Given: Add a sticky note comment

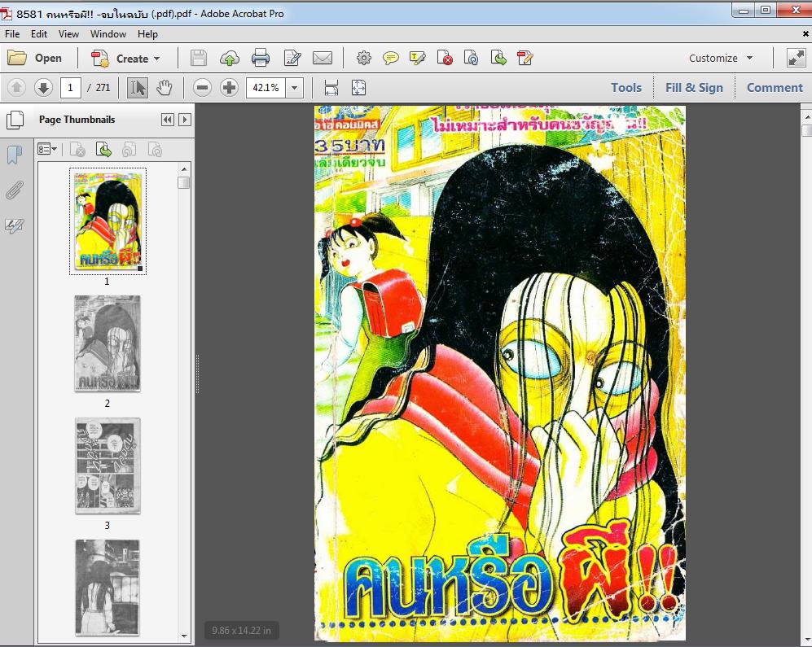Looking at the screenshot, I should tap(390, 58).
